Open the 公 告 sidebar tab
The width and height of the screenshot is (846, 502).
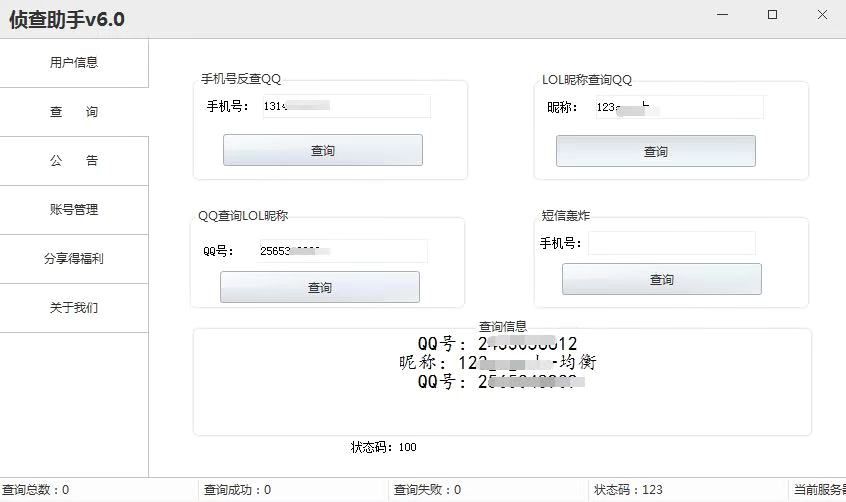click(x=74, y=161)
